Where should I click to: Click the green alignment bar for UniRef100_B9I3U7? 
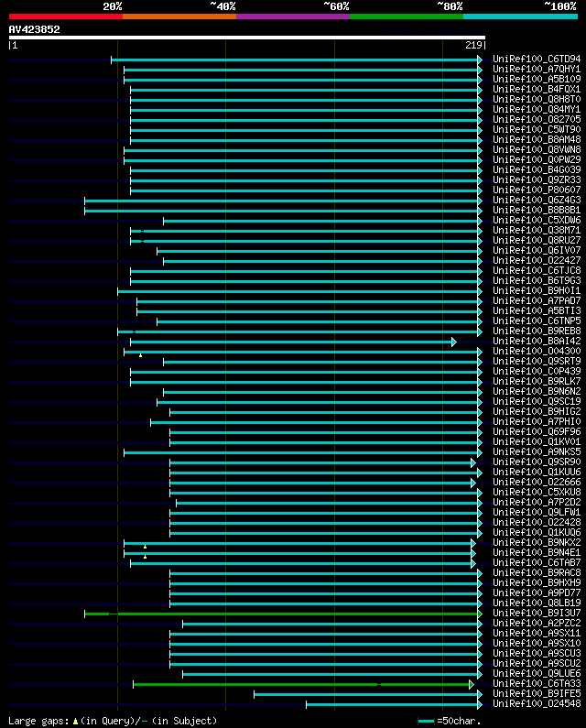(x=281, y=614)
